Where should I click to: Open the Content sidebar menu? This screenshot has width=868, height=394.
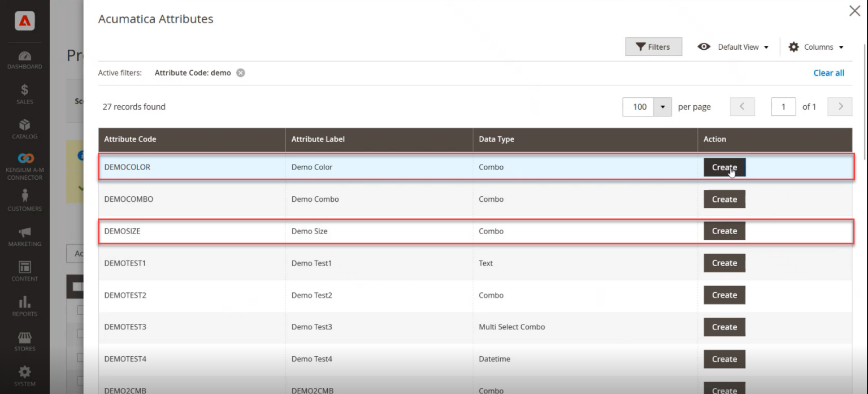pyautogui.click(x=25, y=271)
